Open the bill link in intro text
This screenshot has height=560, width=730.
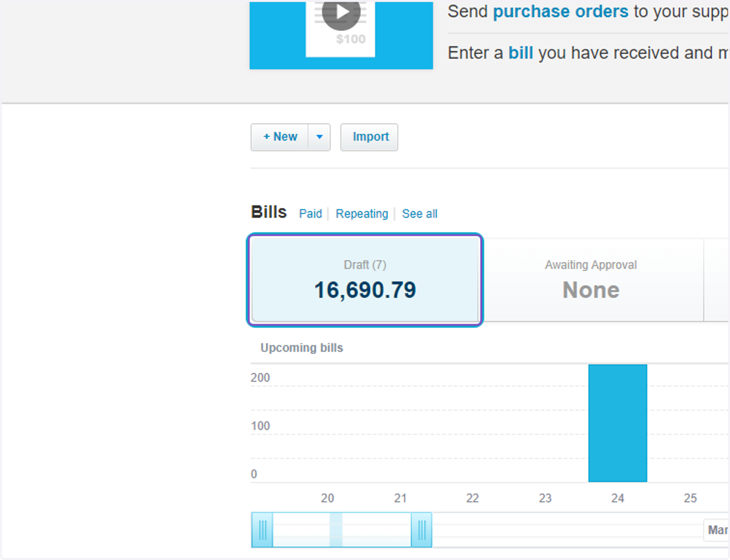coord(521,53)
